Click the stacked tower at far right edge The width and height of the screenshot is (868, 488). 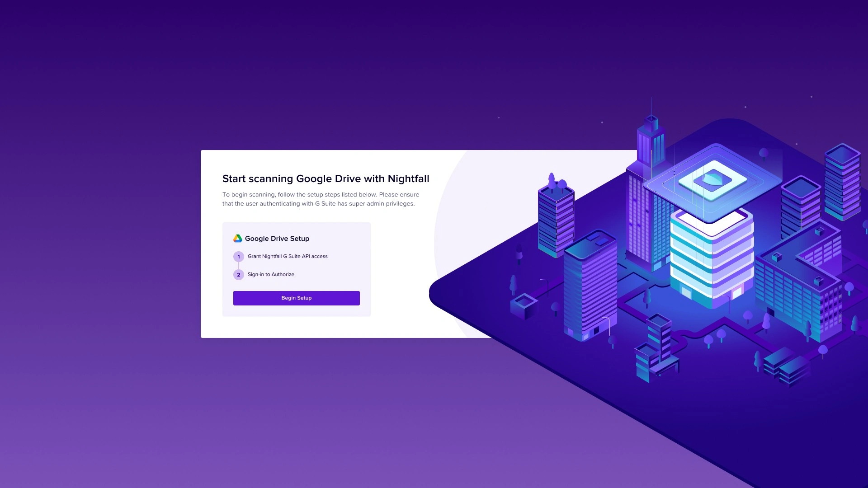[842, 183]
